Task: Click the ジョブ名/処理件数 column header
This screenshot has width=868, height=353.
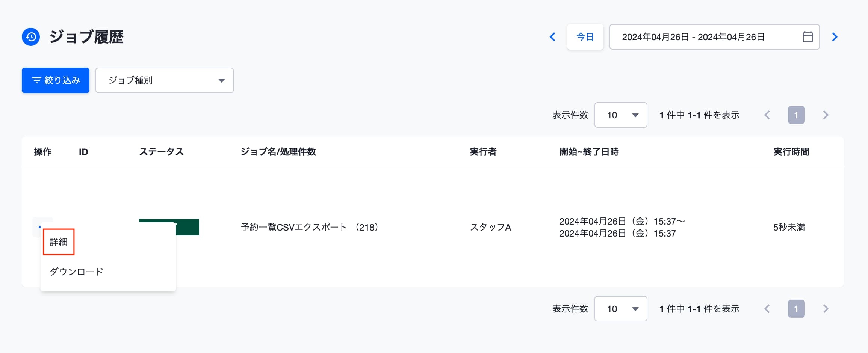Action: (x=278, y=152)
